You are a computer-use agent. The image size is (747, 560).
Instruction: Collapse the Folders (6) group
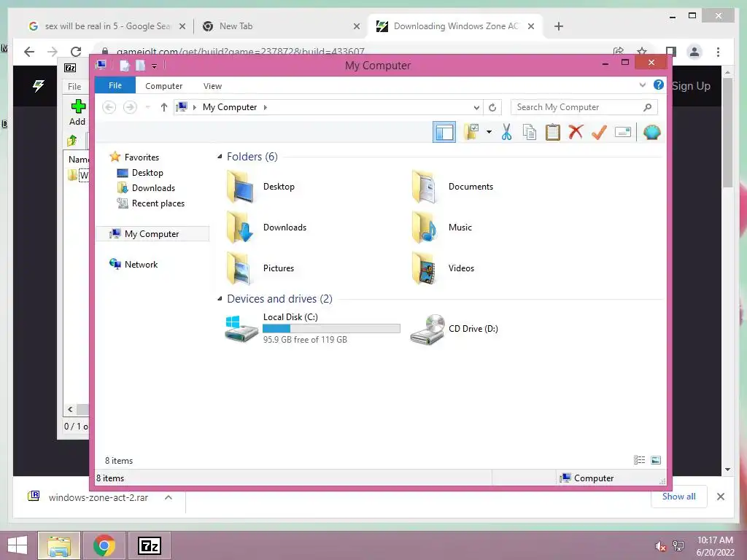220,156
